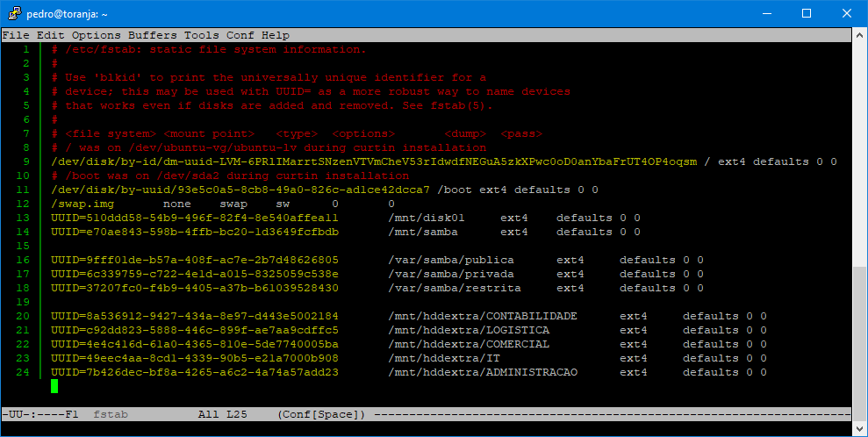Maximize the PuTTY window

[x=807, y=13]
